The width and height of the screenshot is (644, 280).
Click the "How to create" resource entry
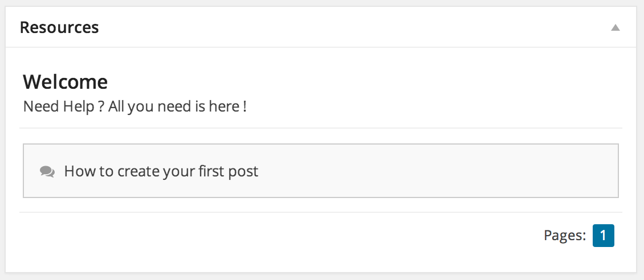point(320,171)
